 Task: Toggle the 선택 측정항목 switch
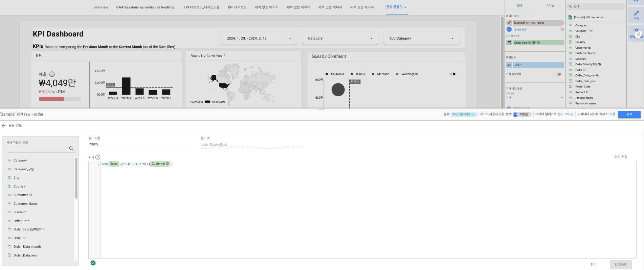click(558, 74)
